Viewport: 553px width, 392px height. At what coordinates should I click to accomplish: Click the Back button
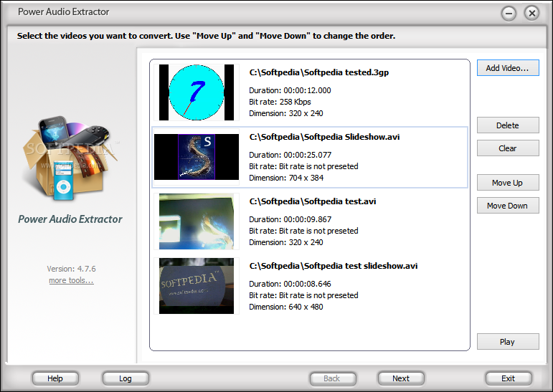332,378
